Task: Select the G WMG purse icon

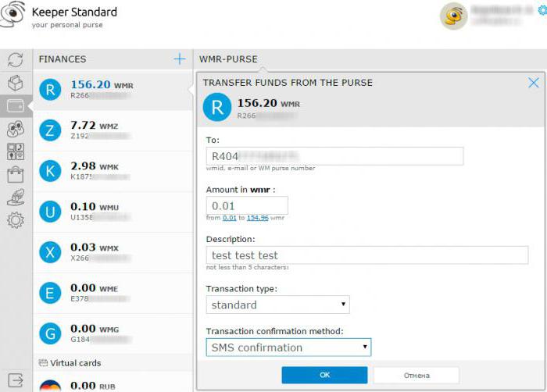Action: [x=50, y=333]
